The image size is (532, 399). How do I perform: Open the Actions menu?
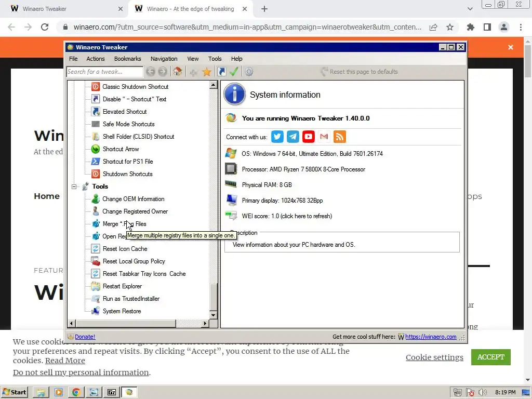96,59
